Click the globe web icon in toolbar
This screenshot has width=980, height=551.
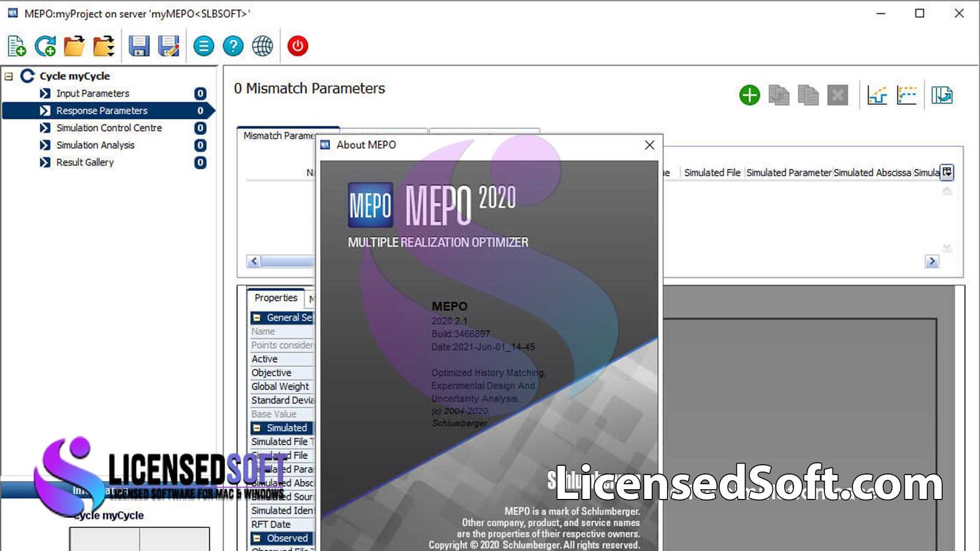pos(263,46)
